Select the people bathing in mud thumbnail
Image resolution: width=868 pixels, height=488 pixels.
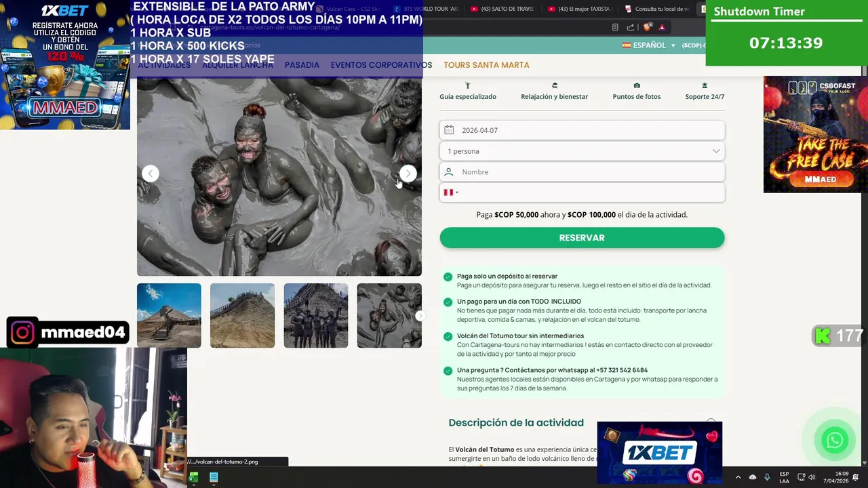(x=389, y=316)
